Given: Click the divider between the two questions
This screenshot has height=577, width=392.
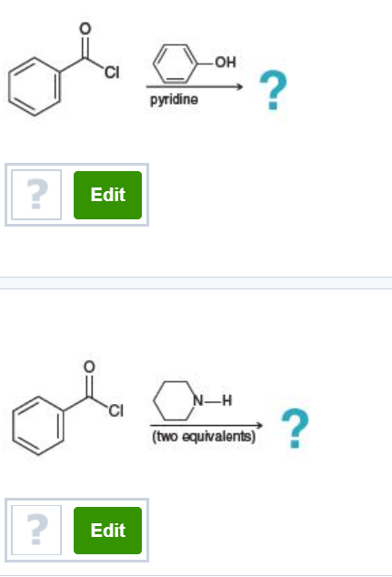Looking at the screenshot, I should pyautogui.click(x=196, y=283).
